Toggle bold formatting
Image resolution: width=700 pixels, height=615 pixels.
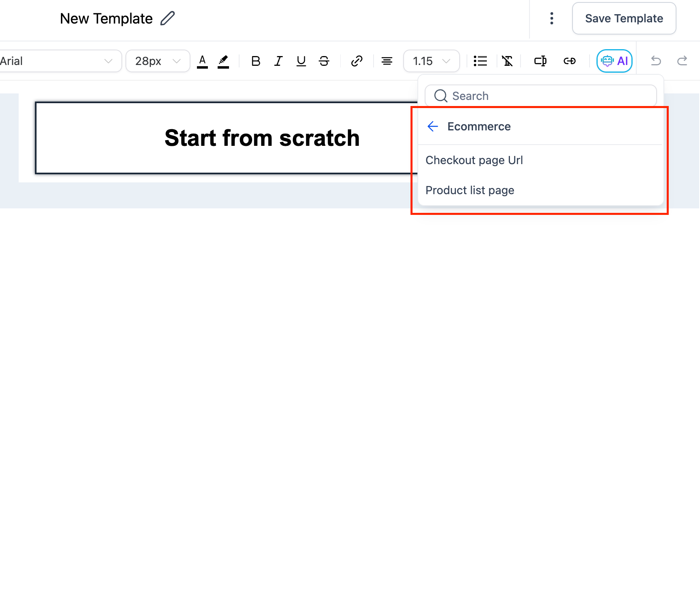click(255, 61)
